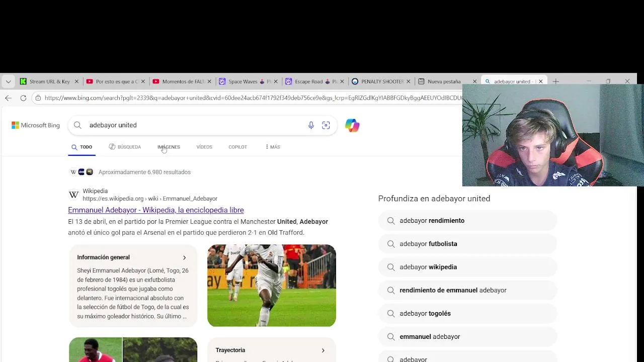
Task: Click the site info icon in address bar
Action: pyautogui.click(x=38, y=98)
